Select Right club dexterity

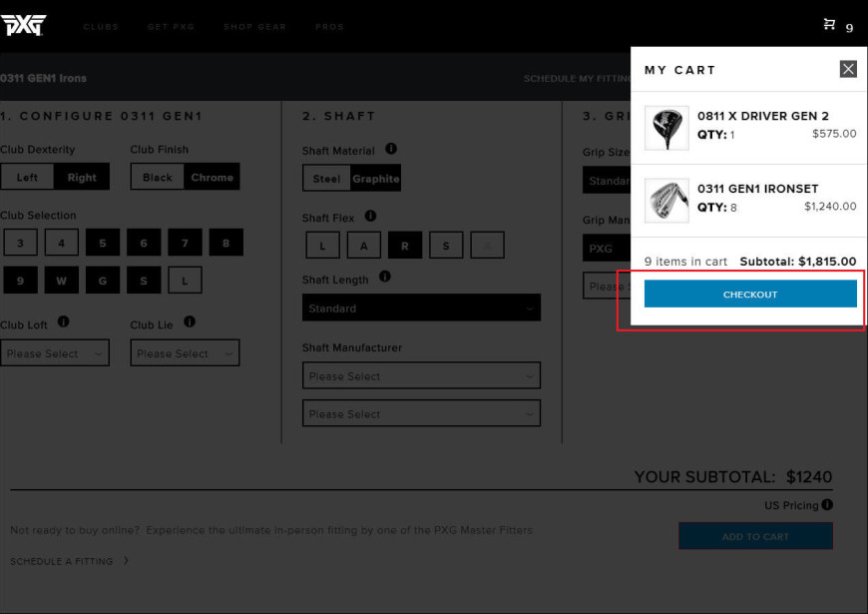(x=82, y=177)
